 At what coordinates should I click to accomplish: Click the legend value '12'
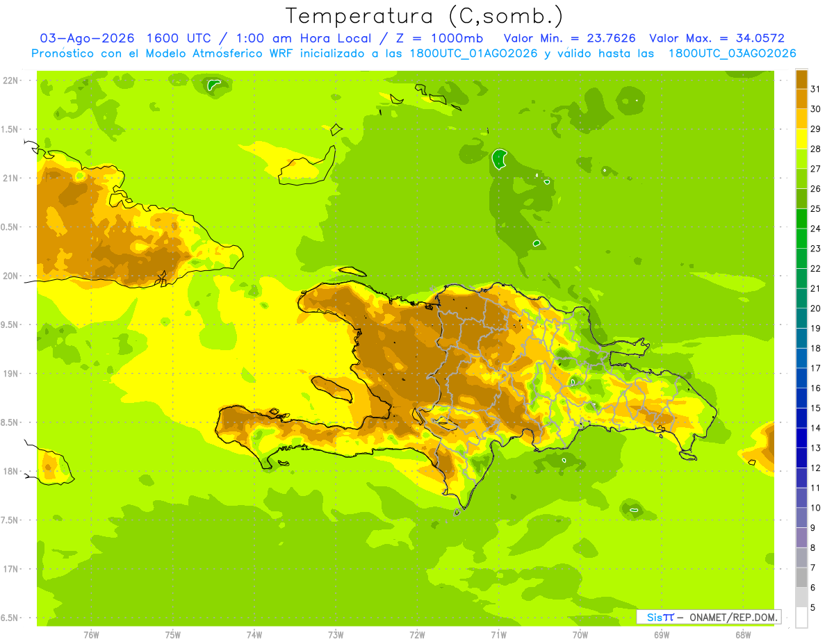[816, 468]
